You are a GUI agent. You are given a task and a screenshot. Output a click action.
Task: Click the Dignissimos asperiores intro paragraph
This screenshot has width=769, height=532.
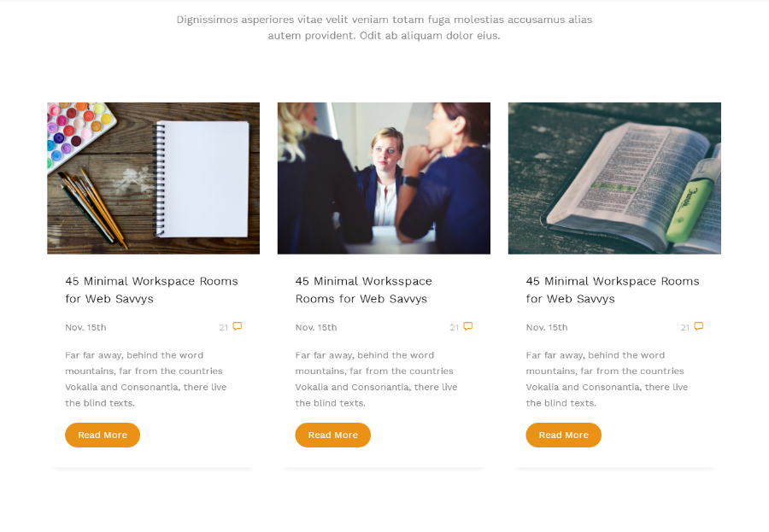[x=384, y=27]
